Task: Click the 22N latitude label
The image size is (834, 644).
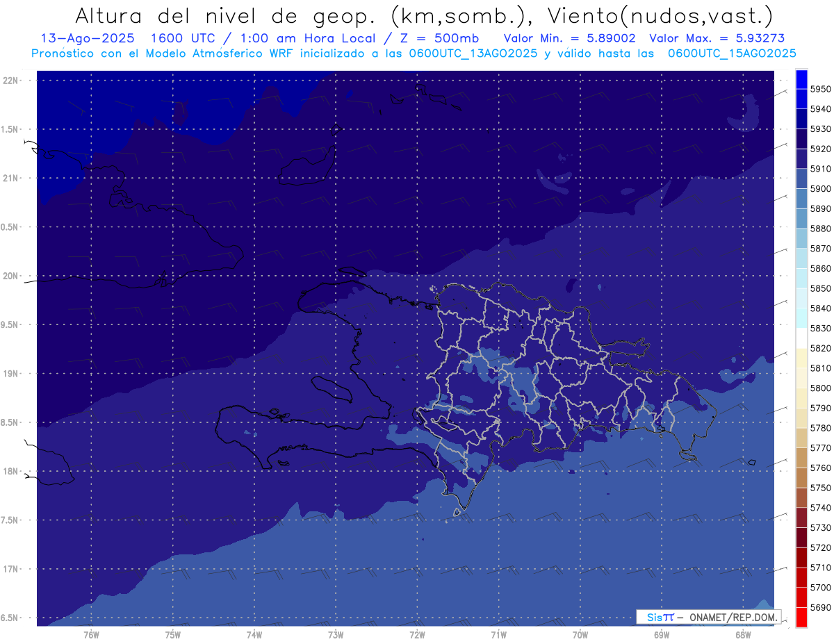Action: coord(10,81)
